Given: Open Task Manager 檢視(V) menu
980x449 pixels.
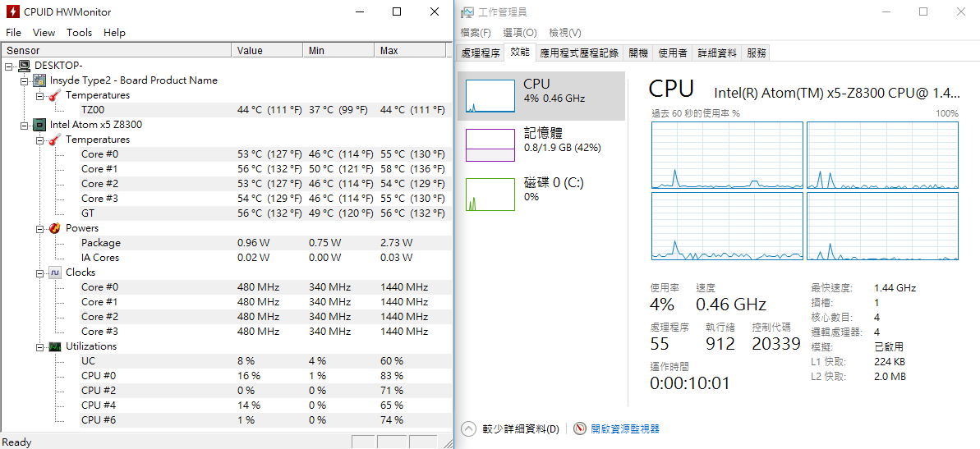Looking at the screenshot, I should point(565,33).
